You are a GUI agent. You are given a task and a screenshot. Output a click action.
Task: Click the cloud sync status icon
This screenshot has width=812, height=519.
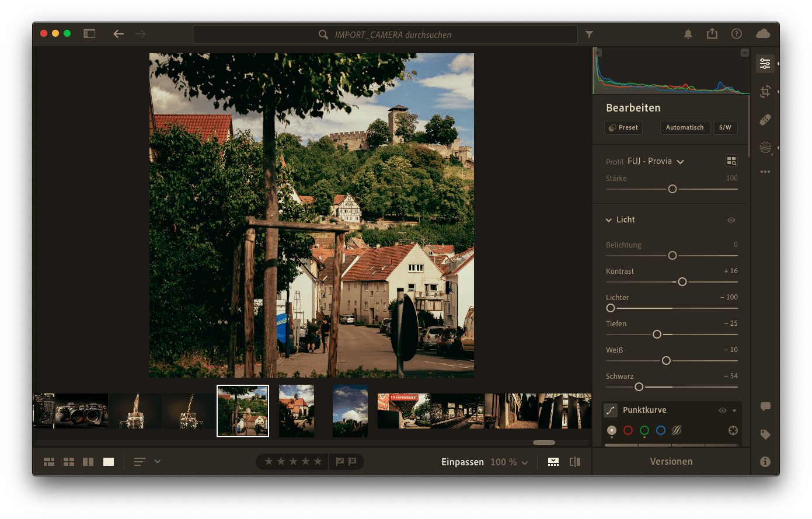[762, 34]
